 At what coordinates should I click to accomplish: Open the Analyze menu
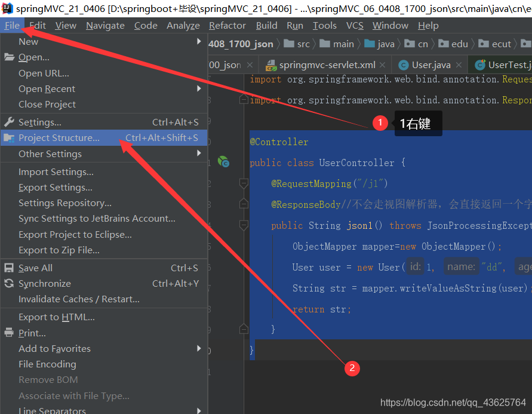pos(183,26)
